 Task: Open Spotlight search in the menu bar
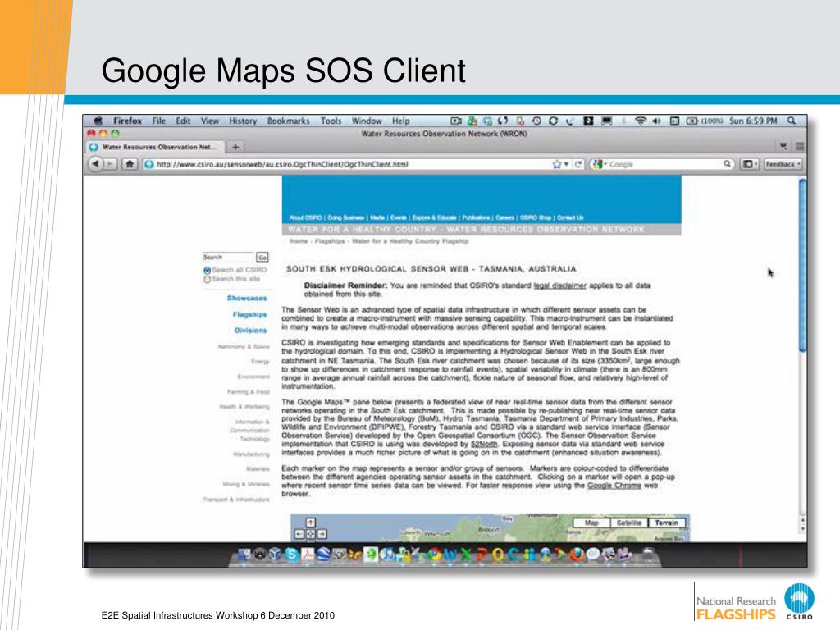792,121
